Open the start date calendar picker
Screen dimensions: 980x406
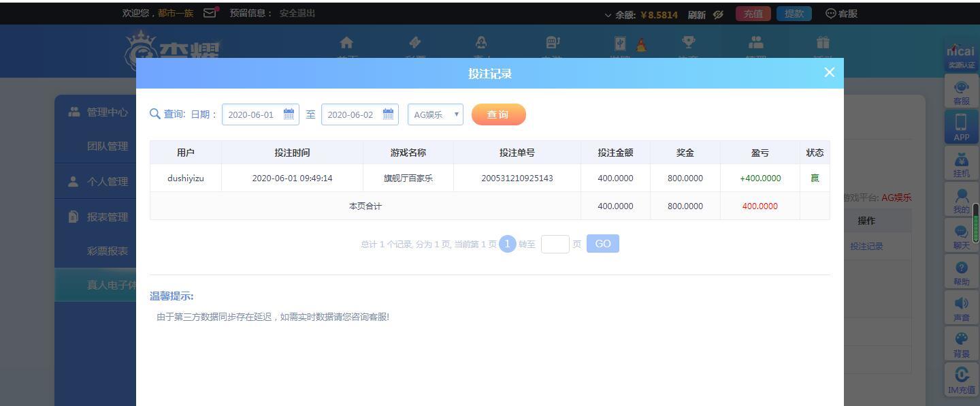pyautogui.click(x=289, y=114)
